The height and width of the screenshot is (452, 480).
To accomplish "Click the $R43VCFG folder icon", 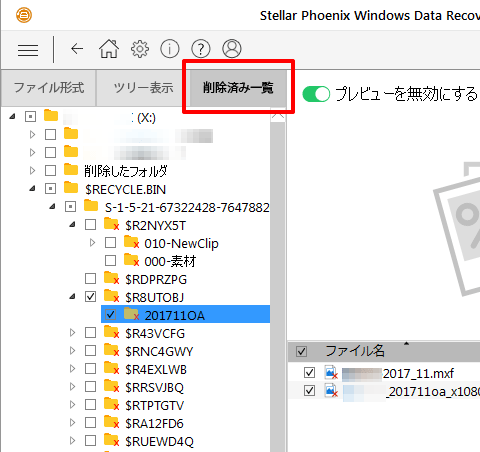I will coord(111,332).
